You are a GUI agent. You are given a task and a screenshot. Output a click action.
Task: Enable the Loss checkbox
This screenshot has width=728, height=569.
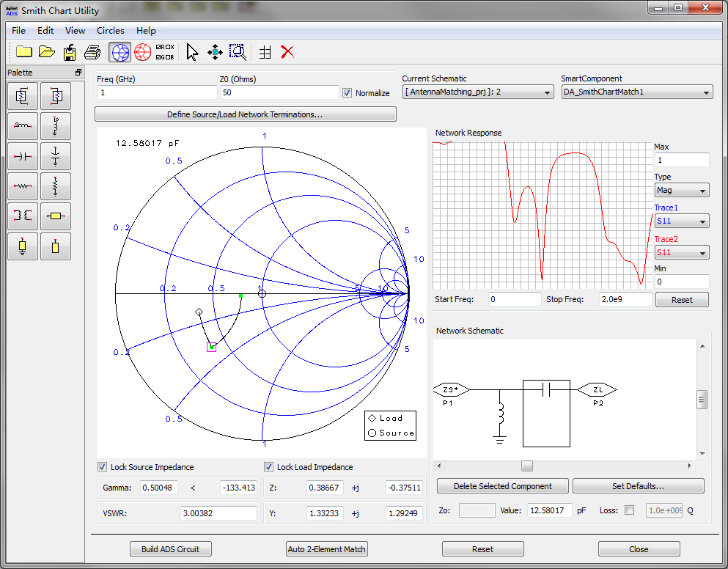[630, 510]
